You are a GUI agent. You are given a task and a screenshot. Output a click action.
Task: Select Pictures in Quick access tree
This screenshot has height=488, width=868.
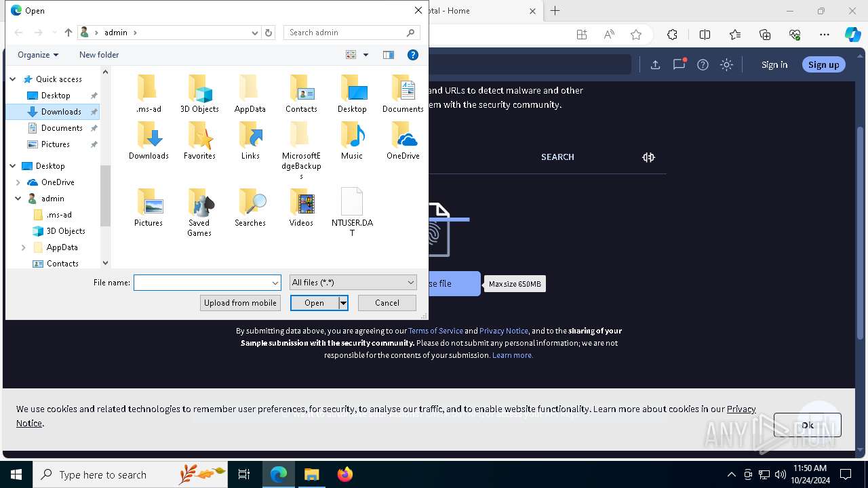tap(54, 144)
